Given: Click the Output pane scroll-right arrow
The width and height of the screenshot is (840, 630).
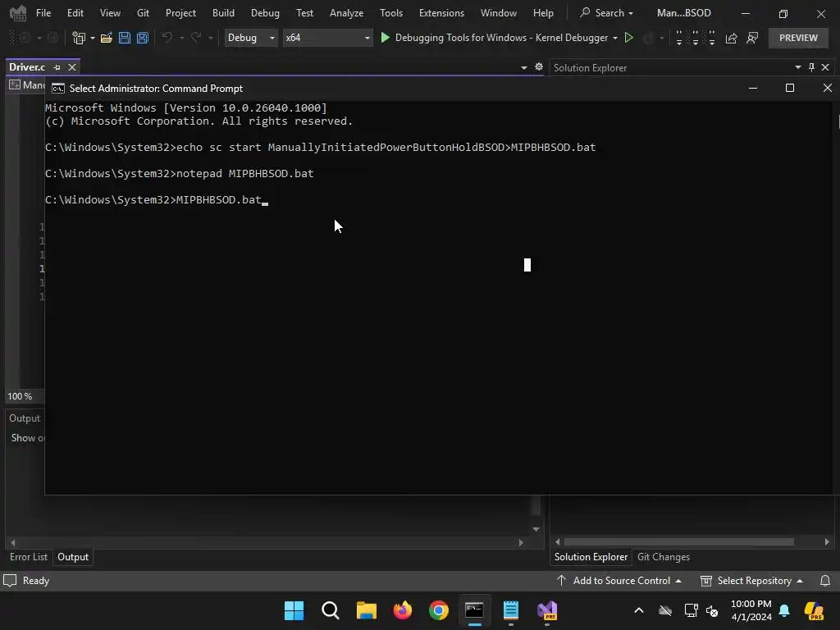Looking at the screenshot, I should point(521,542).
